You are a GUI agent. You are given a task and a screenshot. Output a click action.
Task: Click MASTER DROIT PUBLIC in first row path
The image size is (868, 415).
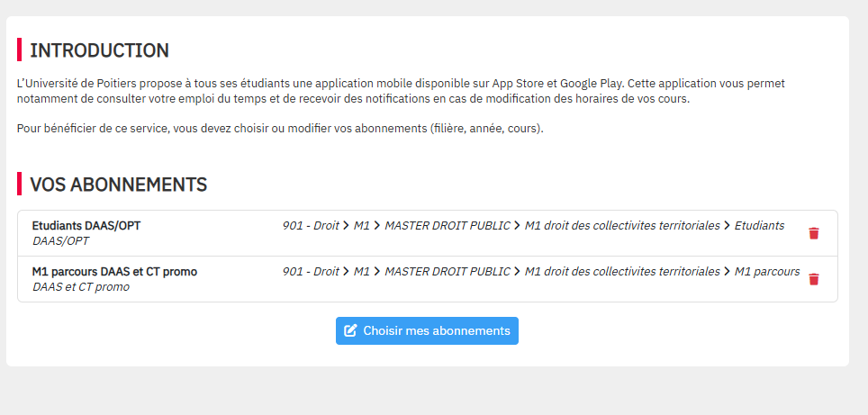[448, 226]
